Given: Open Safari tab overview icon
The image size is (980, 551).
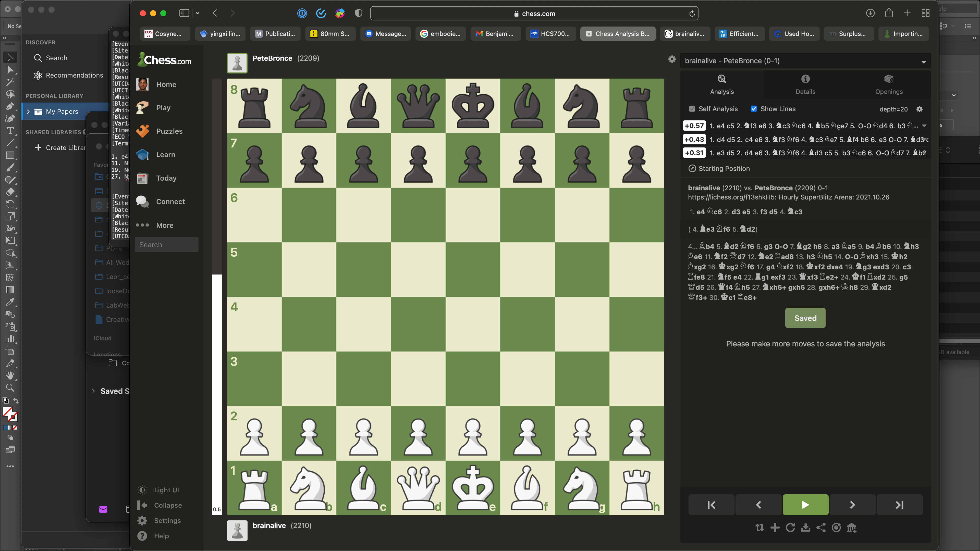Looking at the screenshot, I should coord(926,13).
